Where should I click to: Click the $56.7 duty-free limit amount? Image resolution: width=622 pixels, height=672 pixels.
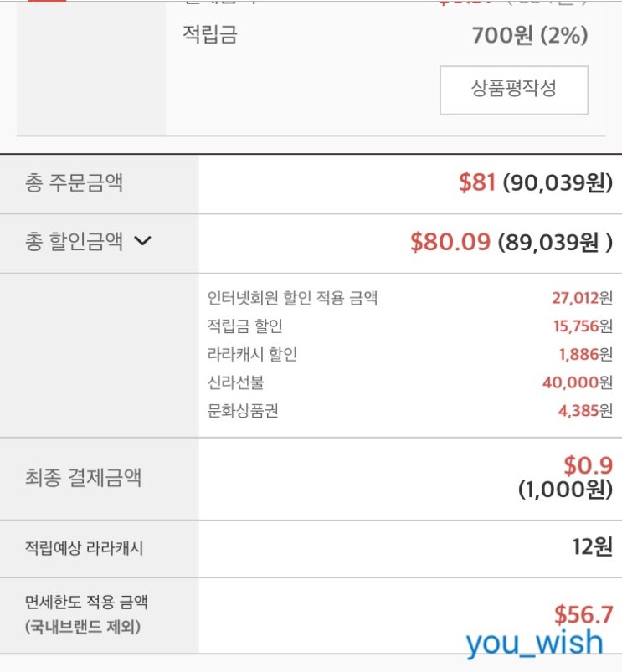pos(583,614)
